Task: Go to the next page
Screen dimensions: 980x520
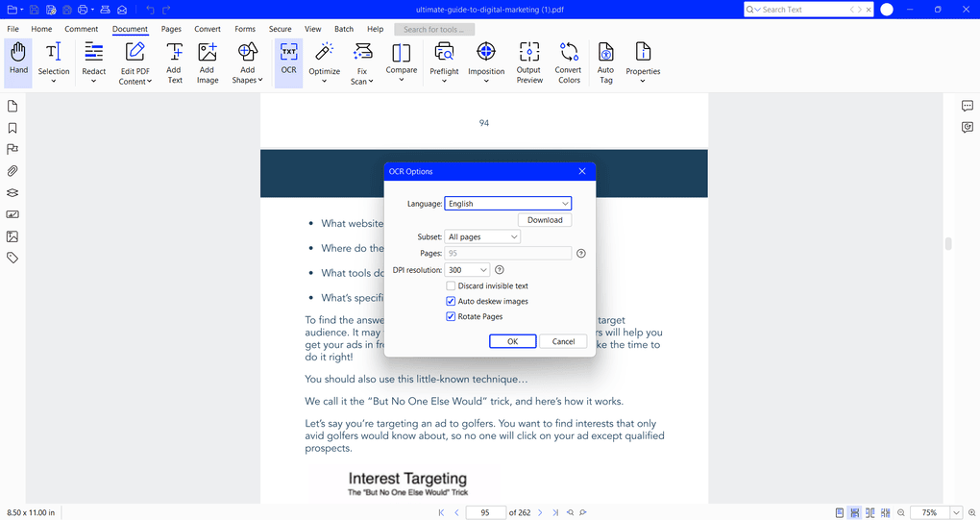Action: [540, 512]
